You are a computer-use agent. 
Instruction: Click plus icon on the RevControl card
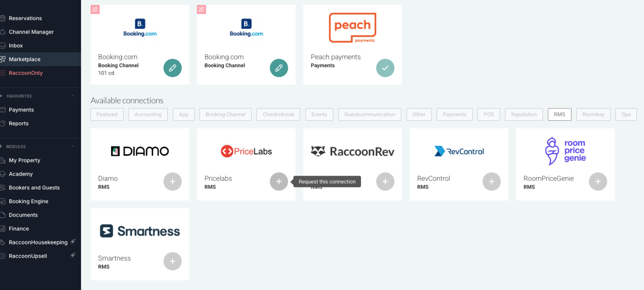pyautogui.click(x=491, y=181)
